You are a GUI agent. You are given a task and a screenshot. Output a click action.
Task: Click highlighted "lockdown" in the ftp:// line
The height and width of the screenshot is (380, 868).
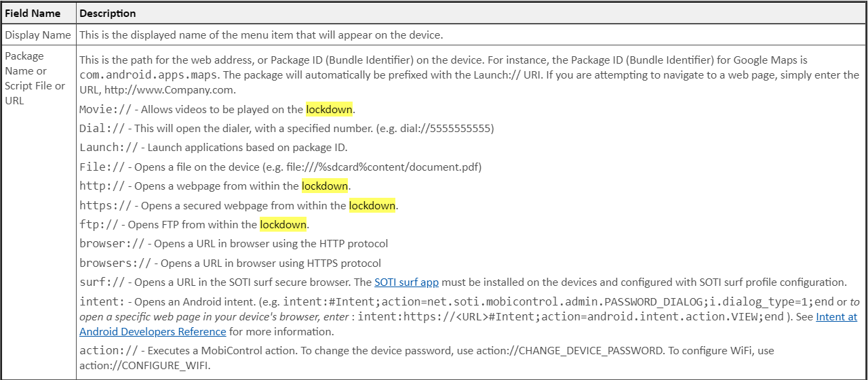click(x=283, y=224)
